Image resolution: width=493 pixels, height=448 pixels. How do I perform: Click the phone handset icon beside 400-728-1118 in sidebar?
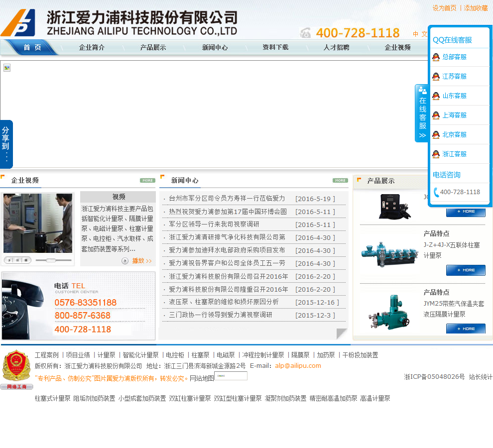coord(436,192)
